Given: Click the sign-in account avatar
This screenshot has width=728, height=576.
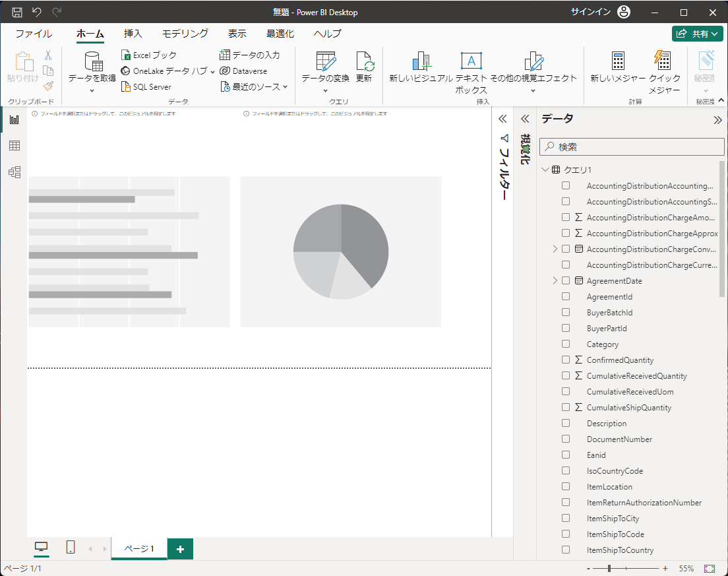Looking at the screenshot, I should pos(624,12).
